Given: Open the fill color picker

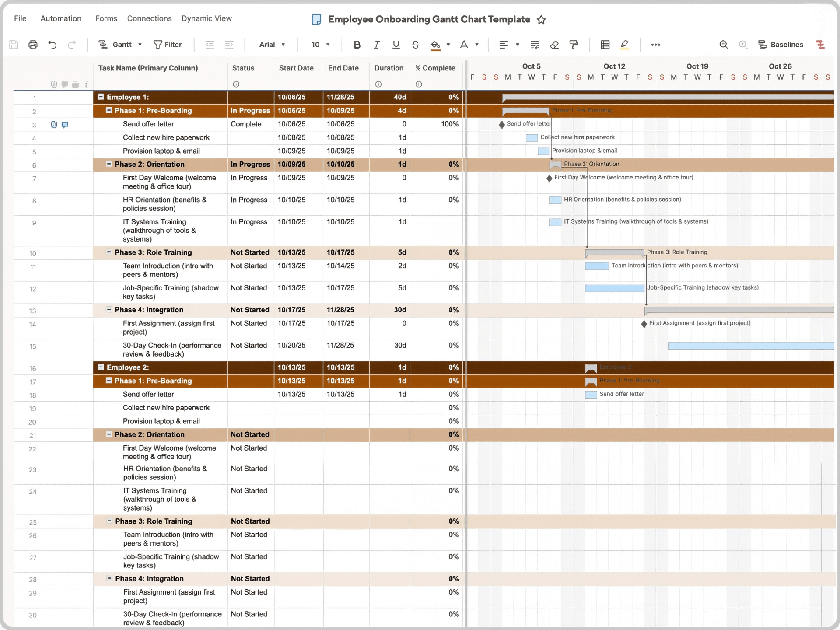Looking at the screenshot, I should (x=440, y=44).
